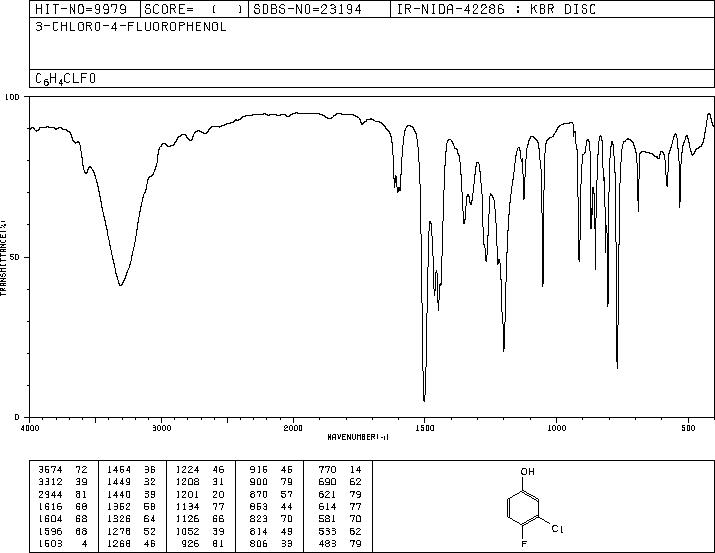The height and width of the screenshot is (553, 715).
Task: Click the OH group in structure drawing
Action: pyautogui.click(x=528, y=471)
